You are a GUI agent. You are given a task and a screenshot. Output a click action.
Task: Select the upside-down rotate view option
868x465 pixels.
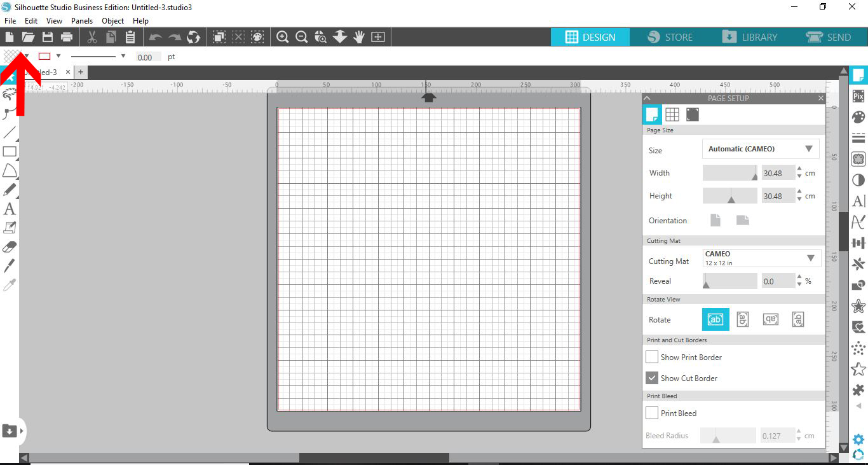(771, 319)
